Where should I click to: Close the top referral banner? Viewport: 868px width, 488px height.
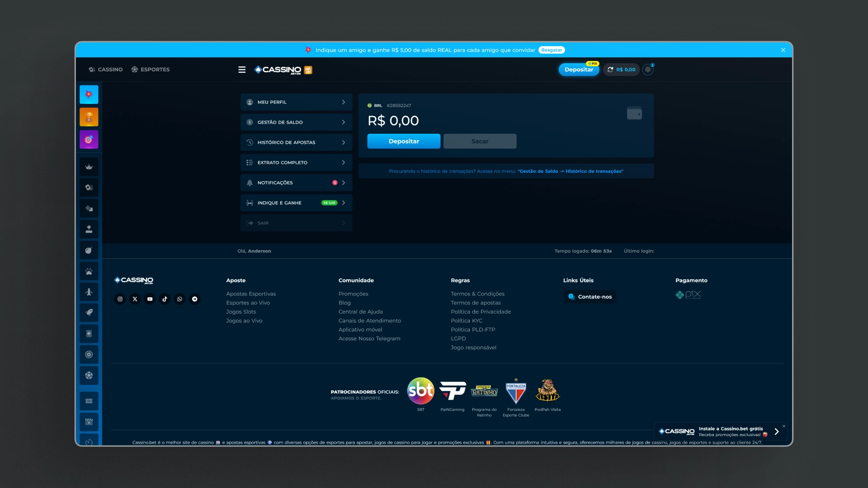click(783, 50)
